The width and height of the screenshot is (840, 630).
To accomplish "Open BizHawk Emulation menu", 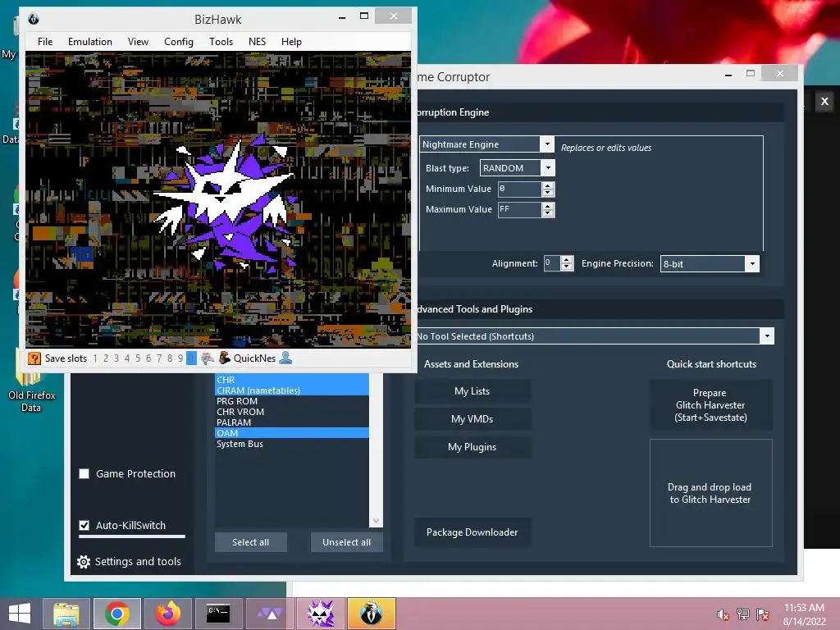I will tap(90, 42).
